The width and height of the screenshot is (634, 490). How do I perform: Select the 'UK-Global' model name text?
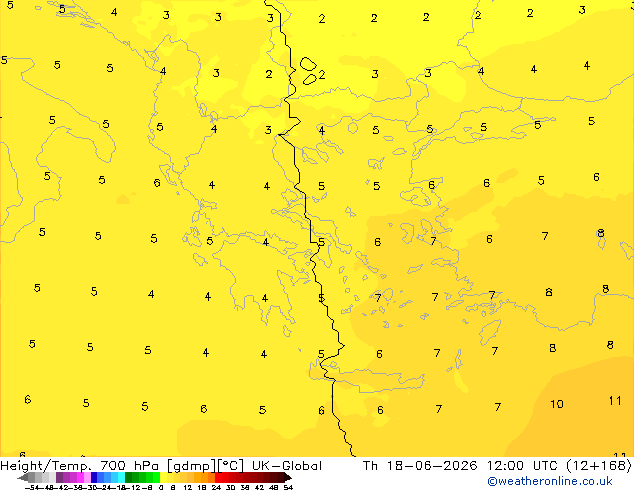pos(287,466)
